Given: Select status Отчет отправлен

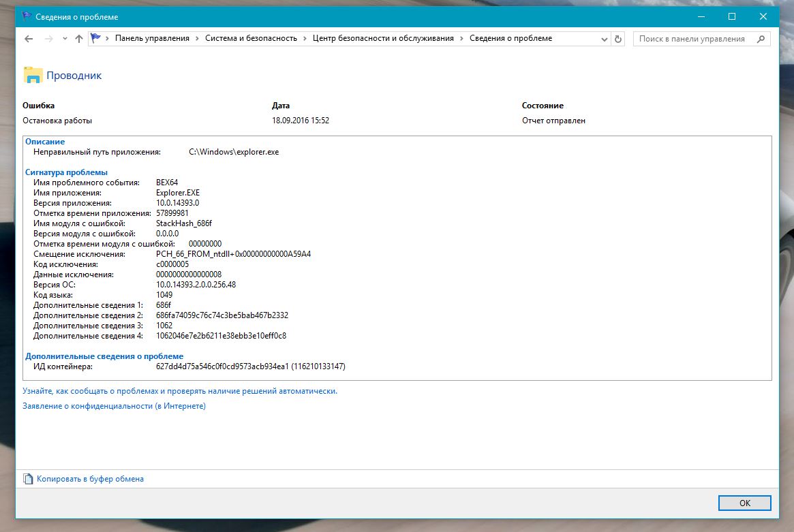Looking at the screenshot, I should (553, 121).
